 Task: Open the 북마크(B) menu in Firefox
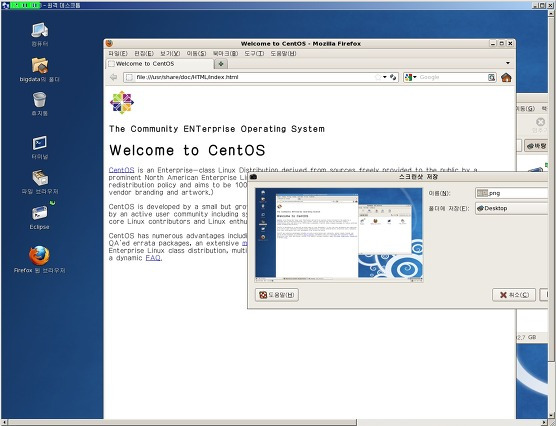click(x=225, y=54)
